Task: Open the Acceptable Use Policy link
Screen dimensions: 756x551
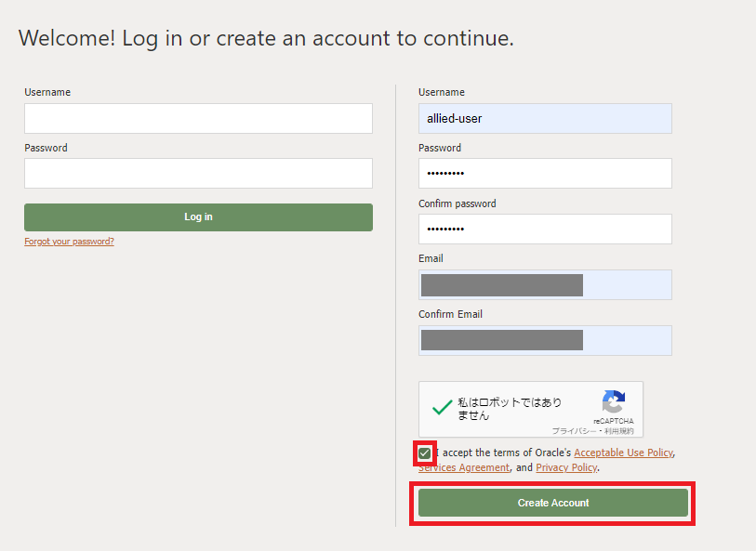Action: [622, 453]
